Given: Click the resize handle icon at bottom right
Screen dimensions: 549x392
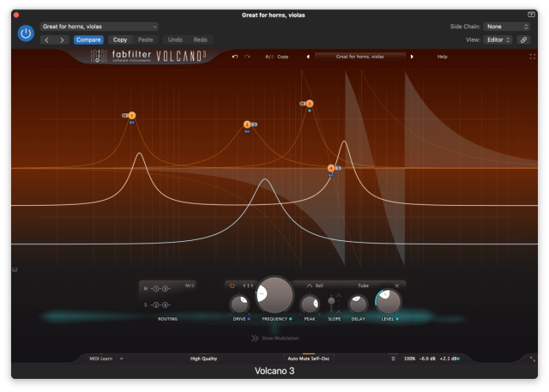Looking at the screenshot, I should click(532, 359).
